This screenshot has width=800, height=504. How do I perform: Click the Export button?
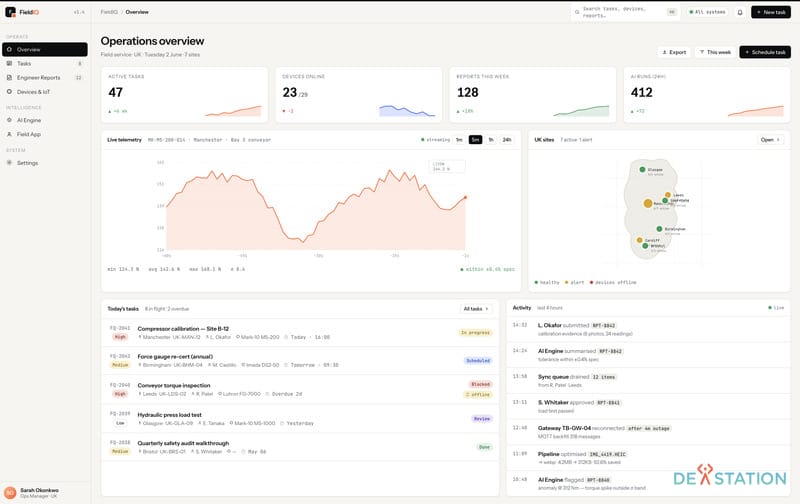(x=674, y=52)
